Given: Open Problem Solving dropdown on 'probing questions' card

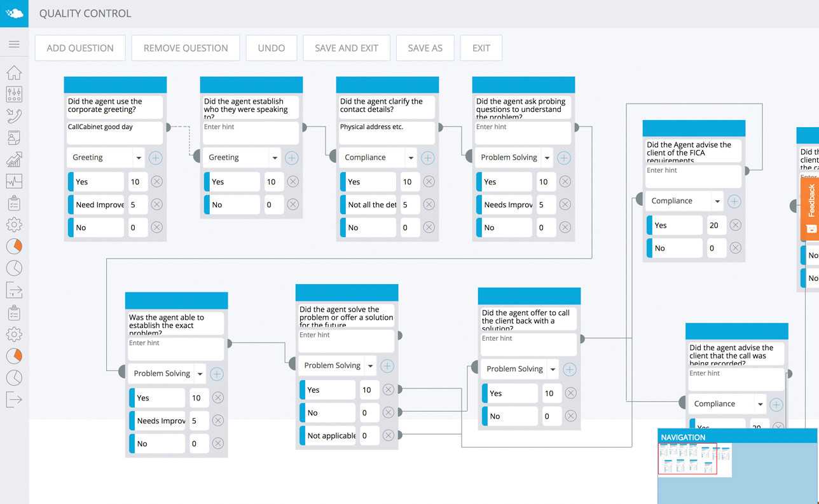Looking at the screenshot, I should 514,158.
